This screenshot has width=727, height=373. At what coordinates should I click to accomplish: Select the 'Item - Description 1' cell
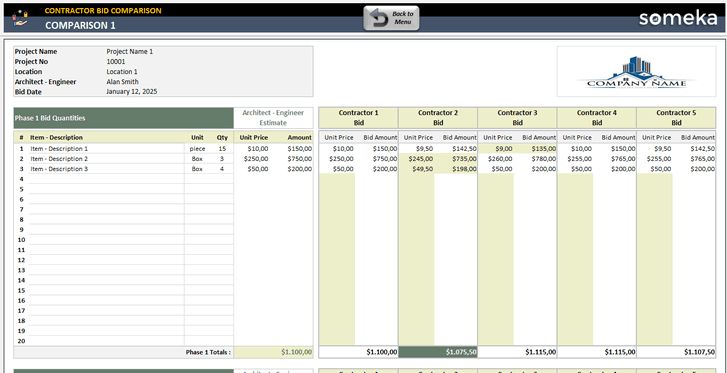click(106, 148)
